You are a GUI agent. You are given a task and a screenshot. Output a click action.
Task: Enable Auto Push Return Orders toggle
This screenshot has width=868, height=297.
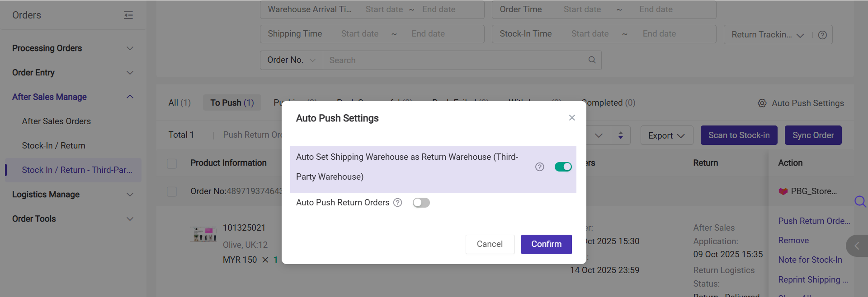[x=421, y=203]
